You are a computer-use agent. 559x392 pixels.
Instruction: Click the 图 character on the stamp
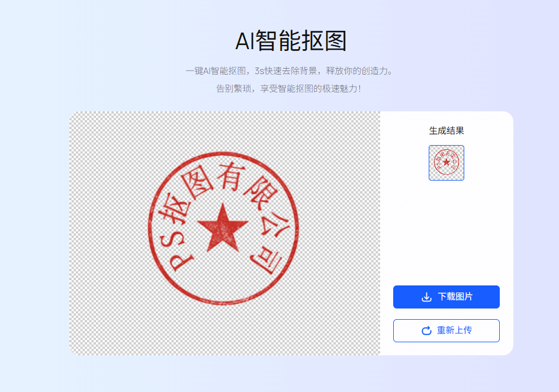click(195, 187)
